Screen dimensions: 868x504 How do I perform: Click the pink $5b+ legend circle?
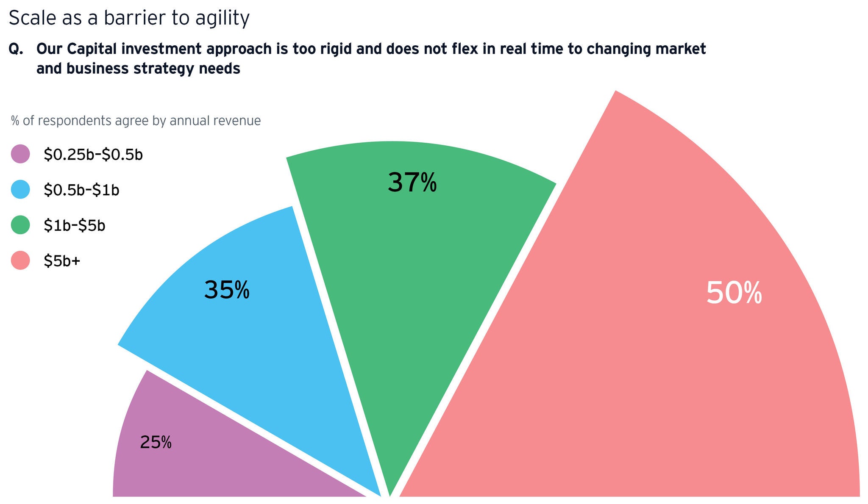point(20,260)
